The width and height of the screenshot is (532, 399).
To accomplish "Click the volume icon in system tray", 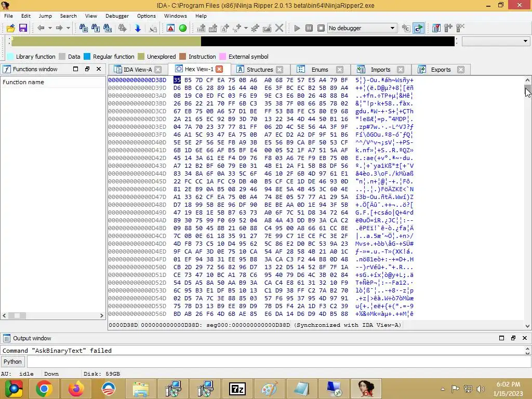I will (481, 389).
